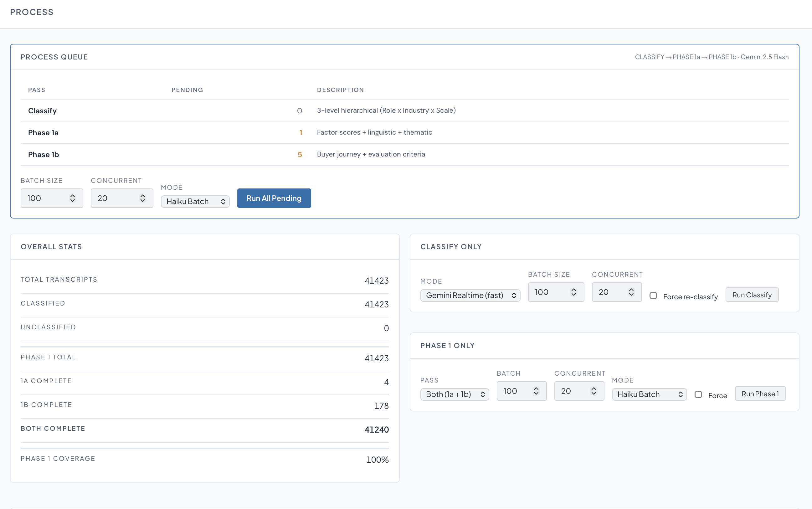Enable the Force re-classify checkbox

pyautogui.click(x=653, y=296)
